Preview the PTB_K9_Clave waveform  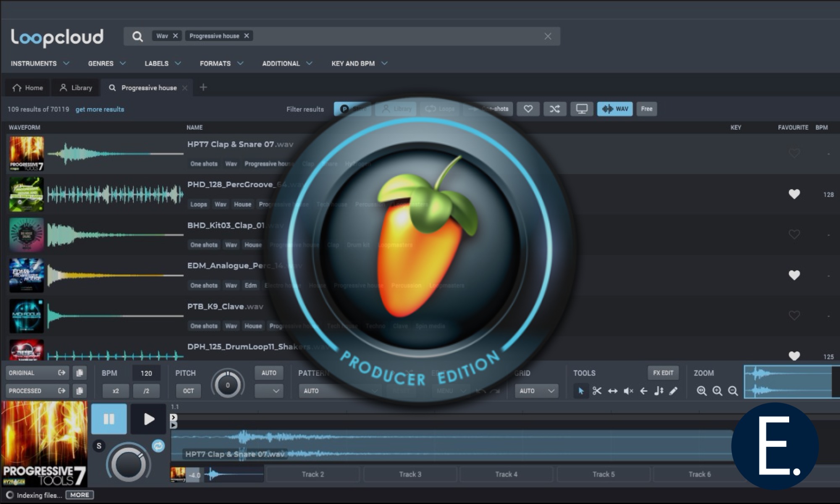tap(115, 316)
